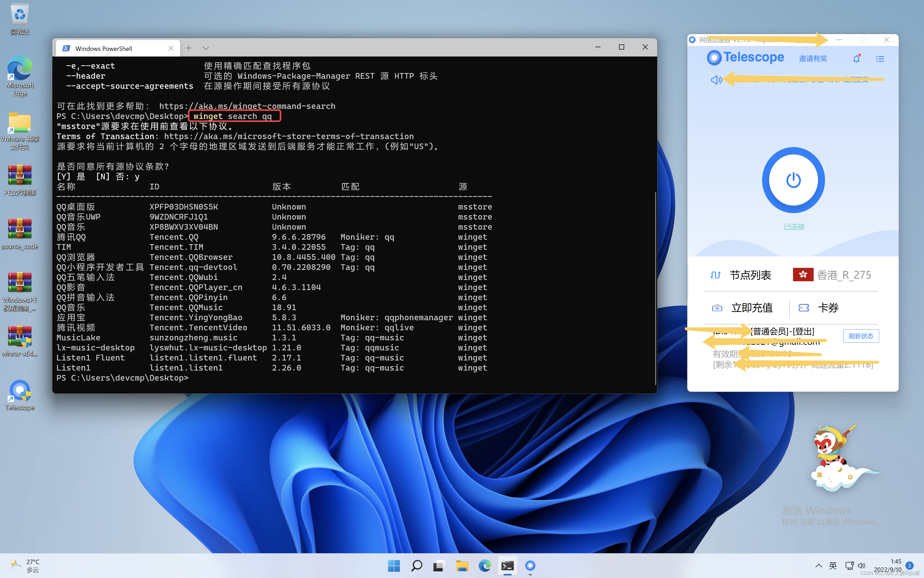
Task: Expand hidden system tray icons
Action: click(x=818, y=566)
